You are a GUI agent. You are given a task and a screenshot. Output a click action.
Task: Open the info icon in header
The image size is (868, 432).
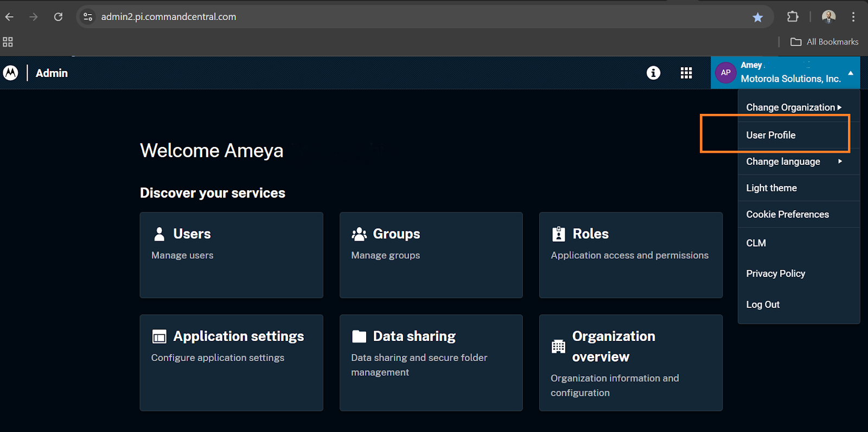pos(653,73)
